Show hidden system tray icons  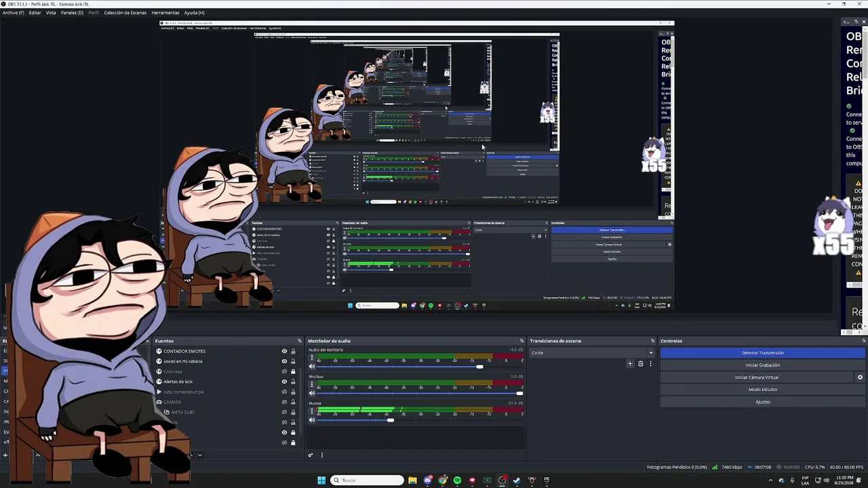[x=770, y=481]
